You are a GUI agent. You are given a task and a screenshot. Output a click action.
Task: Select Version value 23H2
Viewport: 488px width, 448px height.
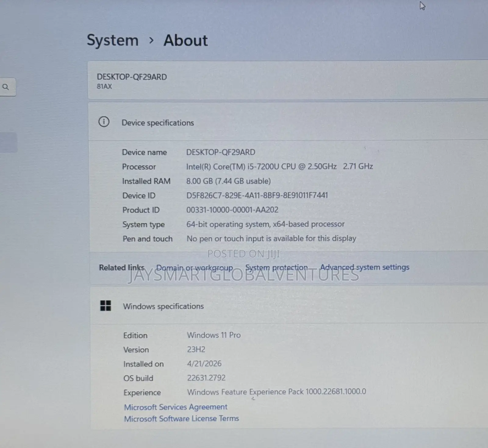click(196, 349)
